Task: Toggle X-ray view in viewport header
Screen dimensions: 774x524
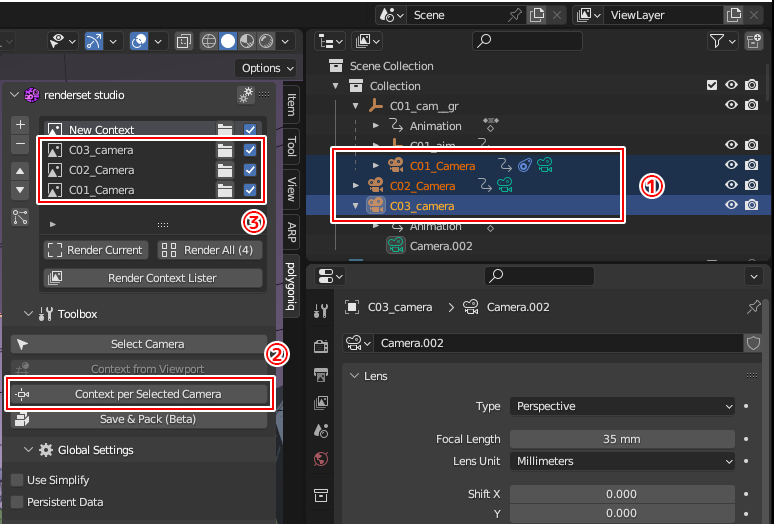Action: (x=184, y=41)
